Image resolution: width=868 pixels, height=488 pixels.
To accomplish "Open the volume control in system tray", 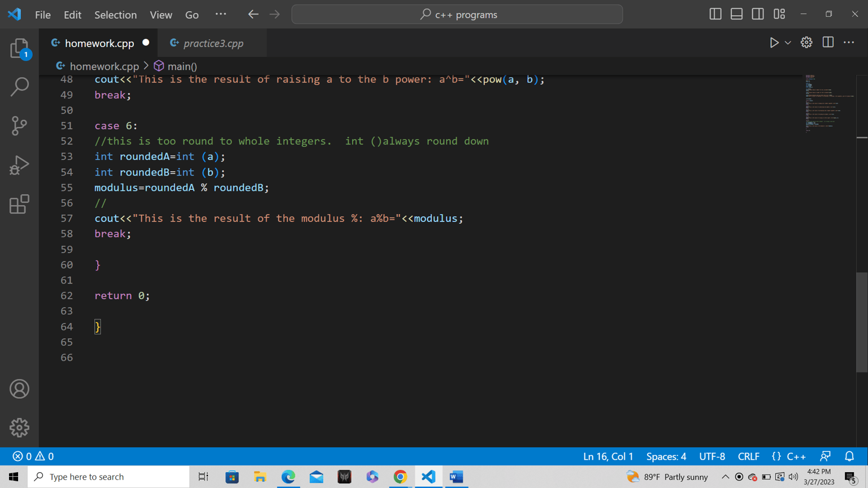I will pyautogui.click(x=793, y=477).
